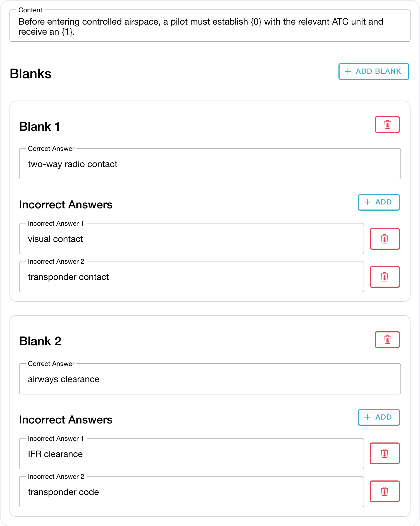Edit the 'transponder contact' answer field
The width and height of the screenshot is (420, 526).
click(x=192, y=277)
